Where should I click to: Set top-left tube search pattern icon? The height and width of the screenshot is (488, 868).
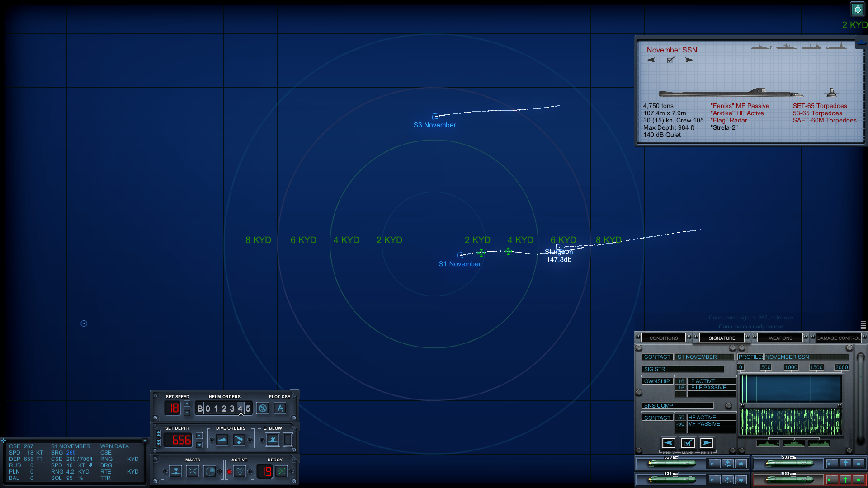pyautogui.click(x=727, y=464)
